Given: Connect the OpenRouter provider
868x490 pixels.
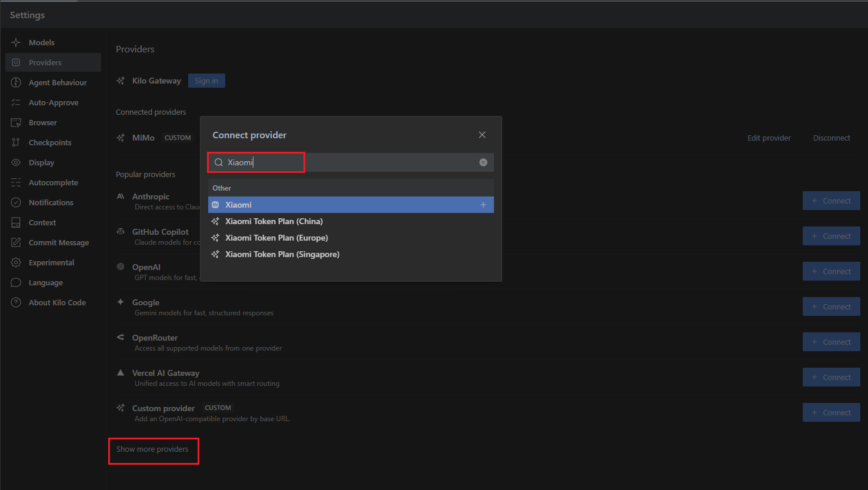Looking at the screenshot, I should 831,342.
